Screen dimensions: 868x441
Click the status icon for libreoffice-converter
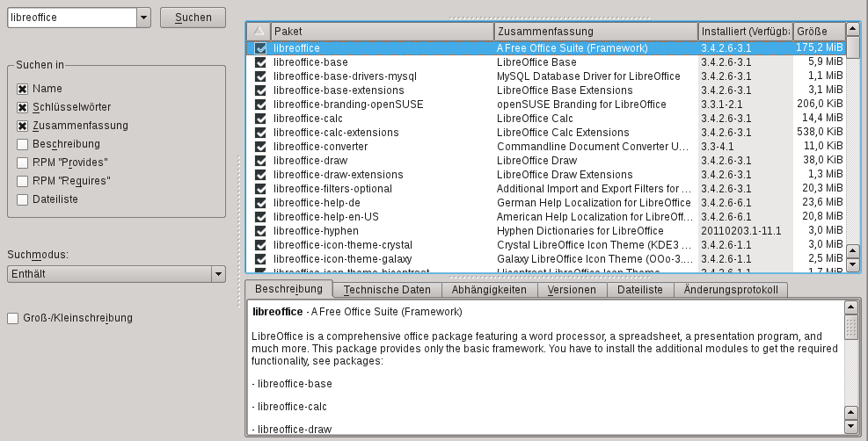tap(260, 147)
